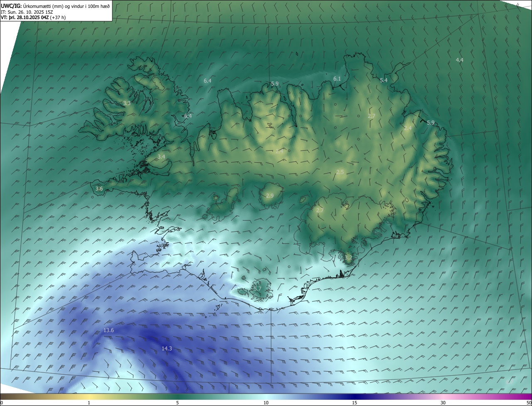Click the 5.7 value label
The image size is (532, 406).
tap(257, 289)
